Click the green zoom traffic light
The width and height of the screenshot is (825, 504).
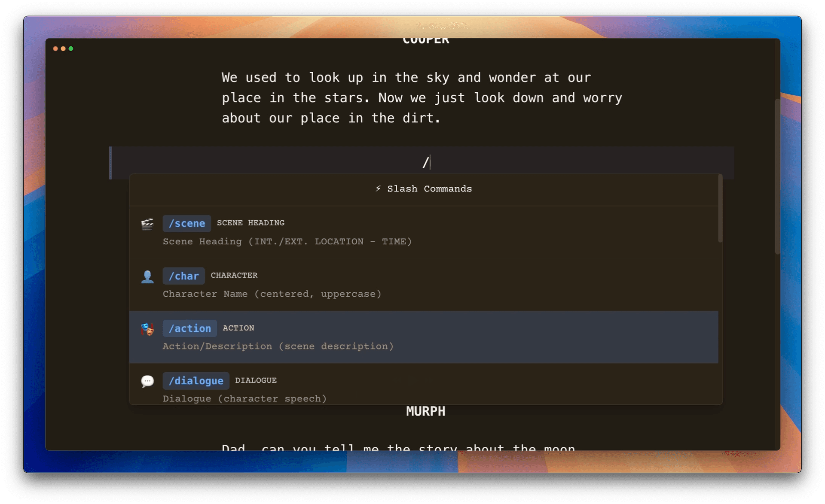[71, 49]
